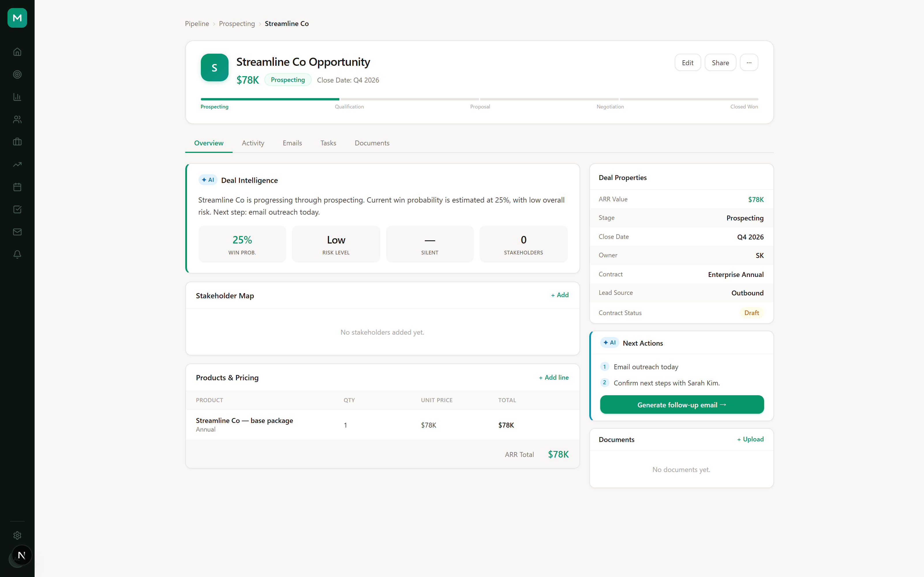The width and height of the screenshot is (924, 577).
Task: Click the Contract value Enterprise Annual
Action: (736, 275)
